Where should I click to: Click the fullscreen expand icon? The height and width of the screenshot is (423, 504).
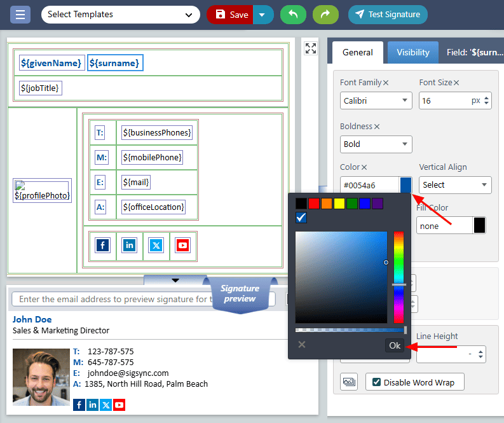[310, 48]
